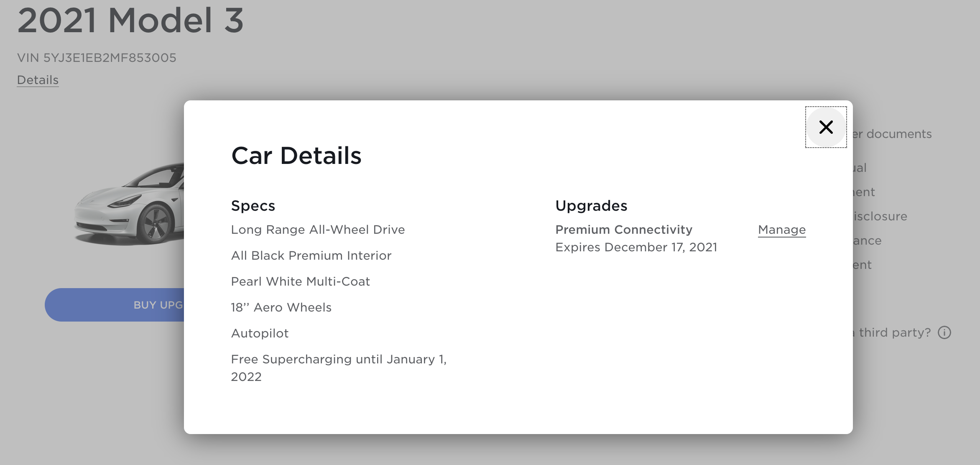Click the 2021 Model 3 page heading

tap(130, 20)
